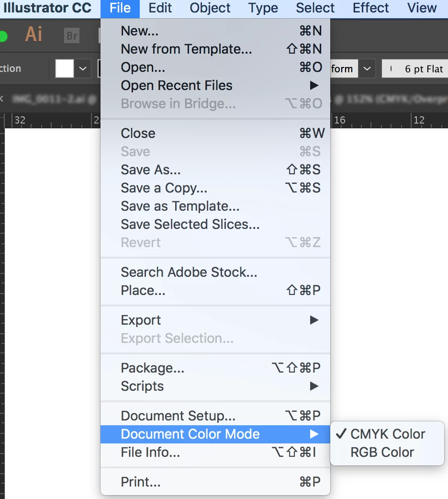
Task: Click the Illustrator CC app menu
Action: [x=47, y=8]
